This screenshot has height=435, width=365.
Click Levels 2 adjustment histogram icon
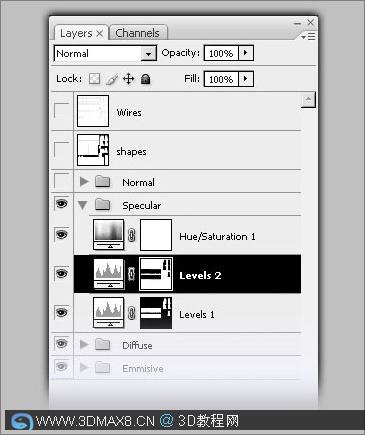click(x=109, y=274)
